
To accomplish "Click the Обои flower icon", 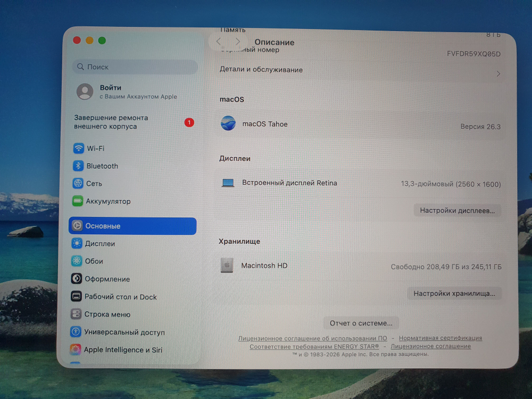I will pos(76,261).
